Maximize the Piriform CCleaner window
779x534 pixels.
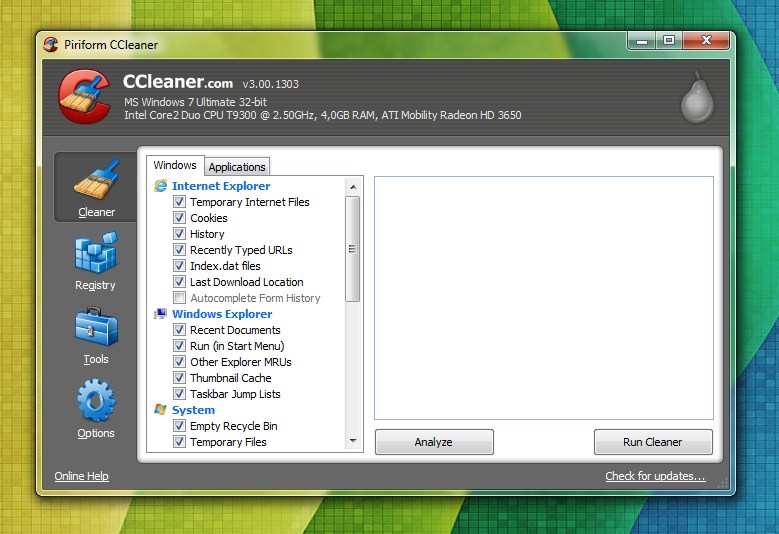click(669, 41)
